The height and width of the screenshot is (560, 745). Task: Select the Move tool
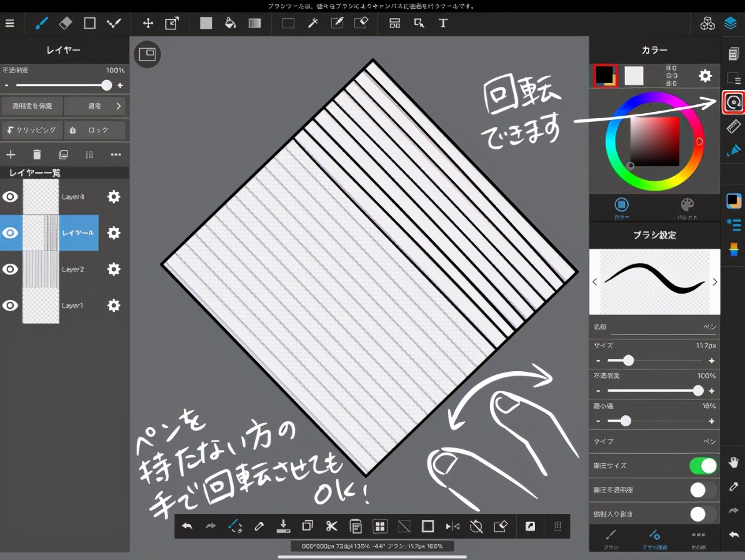pos(148,23)
